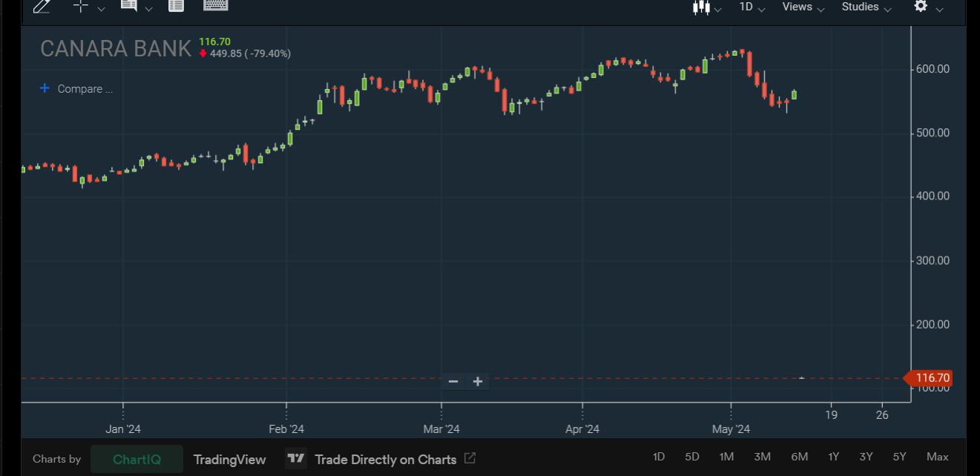This screenshot has height=476, width=980.
Task: Choose the Max time range
Action: (937, 457)
